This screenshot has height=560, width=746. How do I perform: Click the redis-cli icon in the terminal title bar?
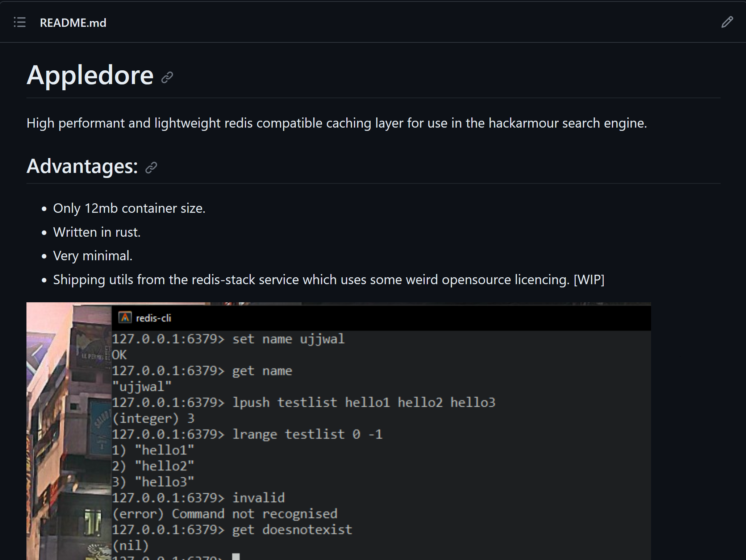[125, 318]
